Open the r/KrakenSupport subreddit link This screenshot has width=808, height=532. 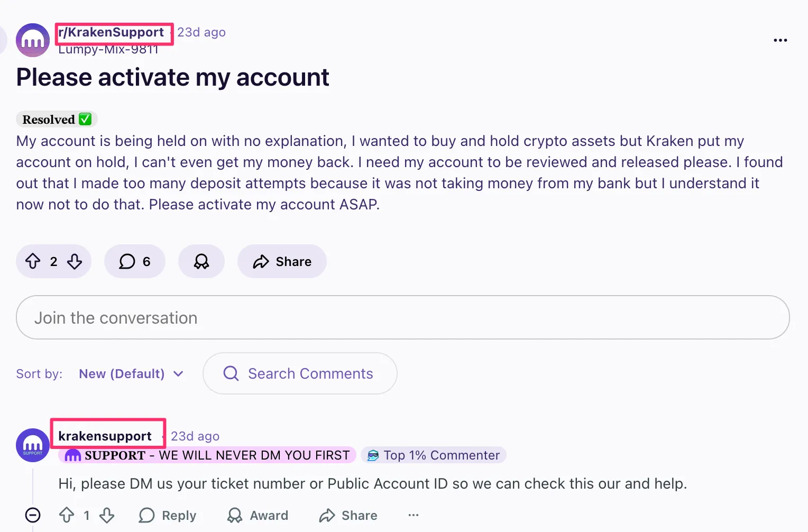coord(111,32)
